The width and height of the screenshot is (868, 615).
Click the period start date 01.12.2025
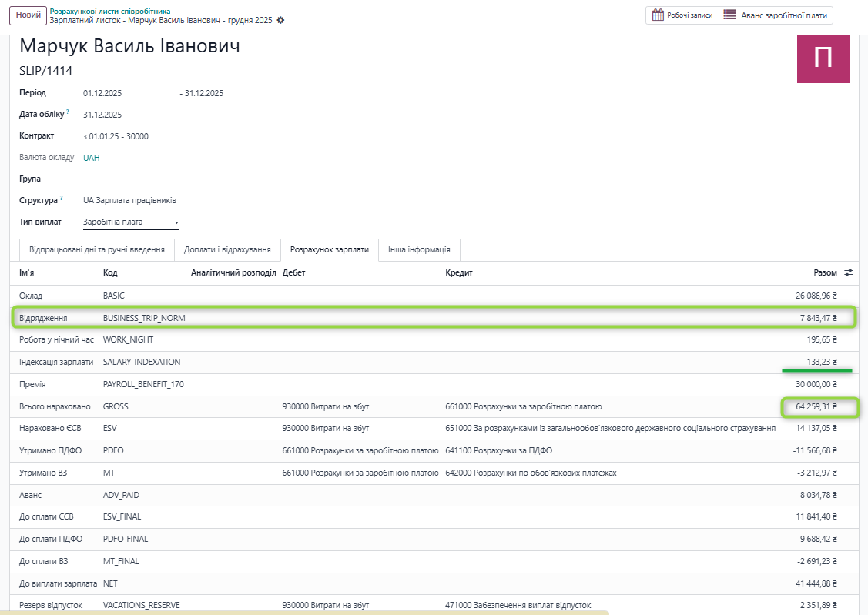pos(102,93)
